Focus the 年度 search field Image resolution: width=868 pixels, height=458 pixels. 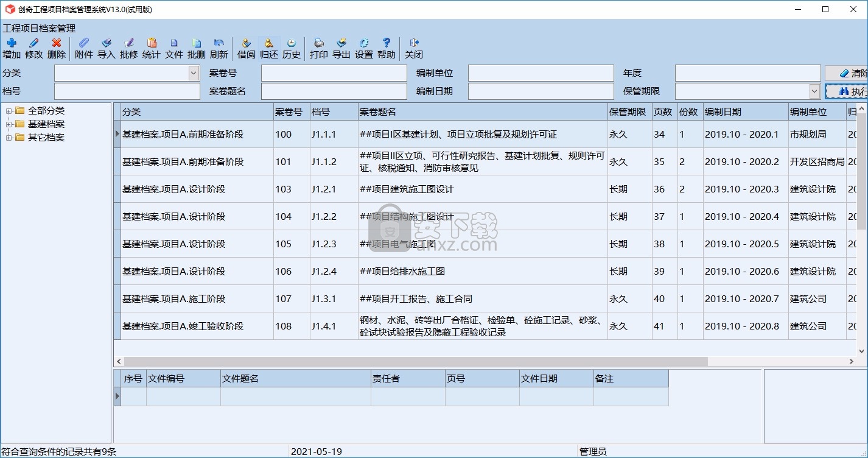pos(748,73)
